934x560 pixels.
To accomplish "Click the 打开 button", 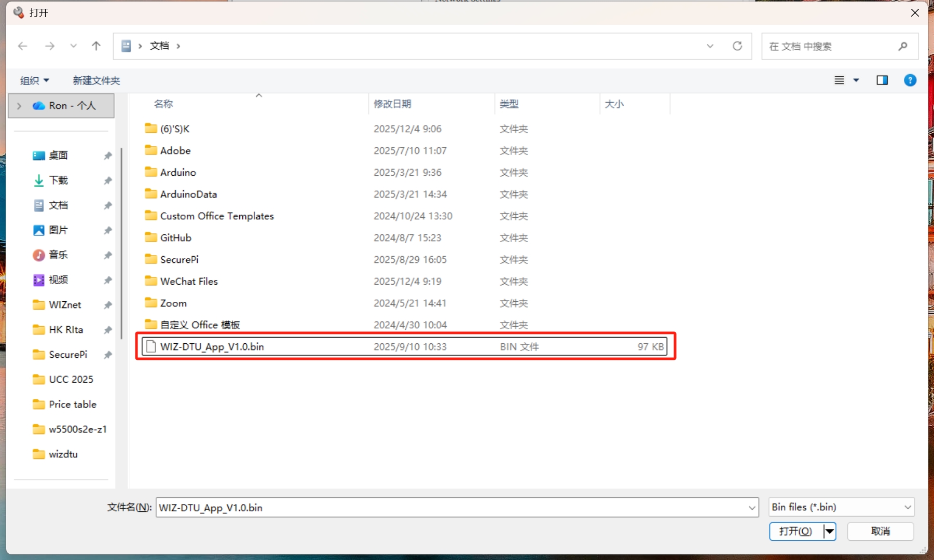I will click(795, 531).
